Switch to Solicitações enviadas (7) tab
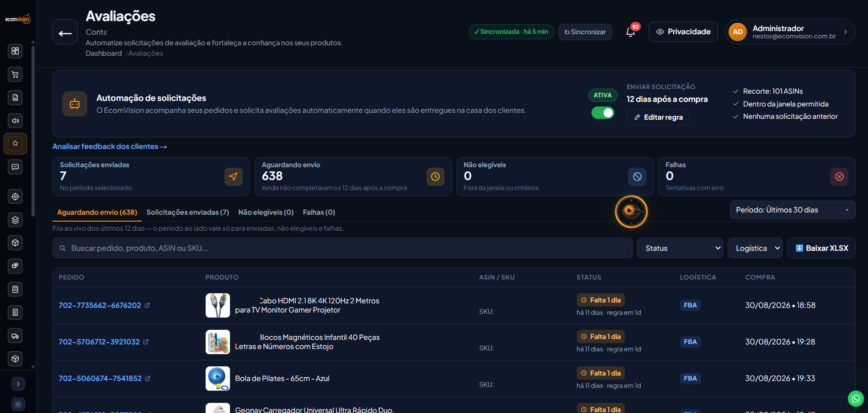 click(187, 212)
